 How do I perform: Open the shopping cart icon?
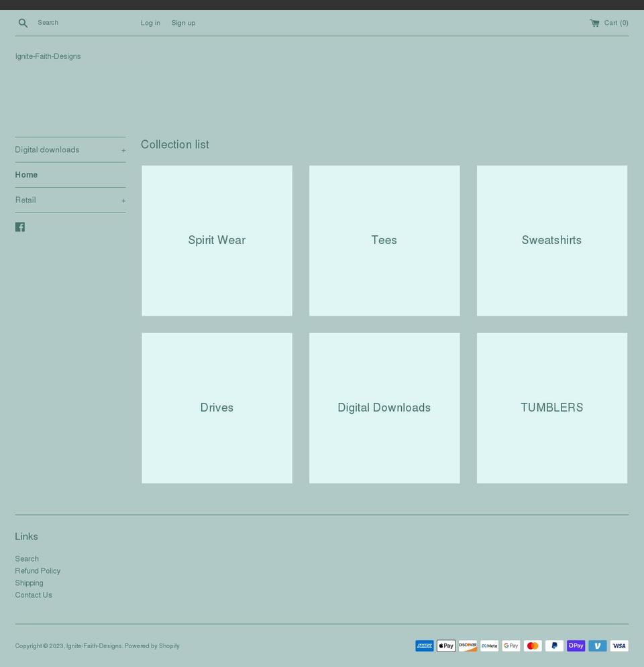594,22
